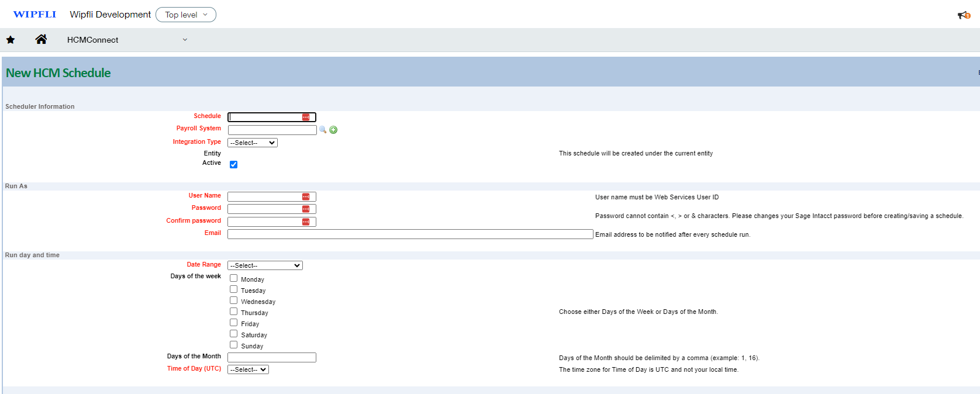Expand the Date Range dropdown
The width and height of the screenshot is (980, 394).
pos(265,265)
